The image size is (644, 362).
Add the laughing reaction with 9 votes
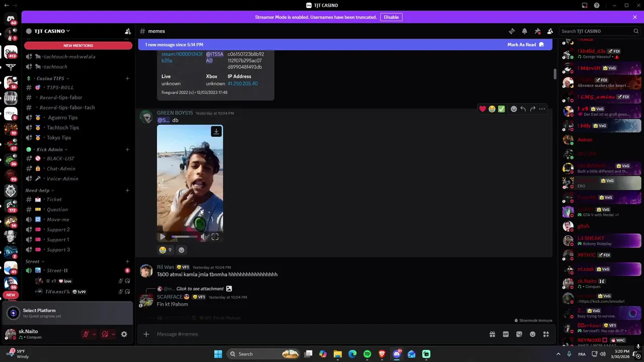coord(166,250)
